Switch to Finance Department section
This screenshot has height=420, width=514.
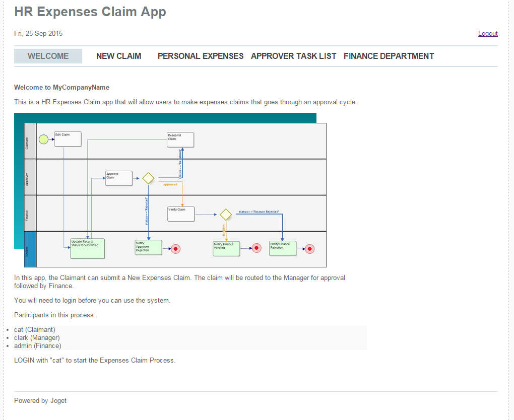(x=389, y=56)
